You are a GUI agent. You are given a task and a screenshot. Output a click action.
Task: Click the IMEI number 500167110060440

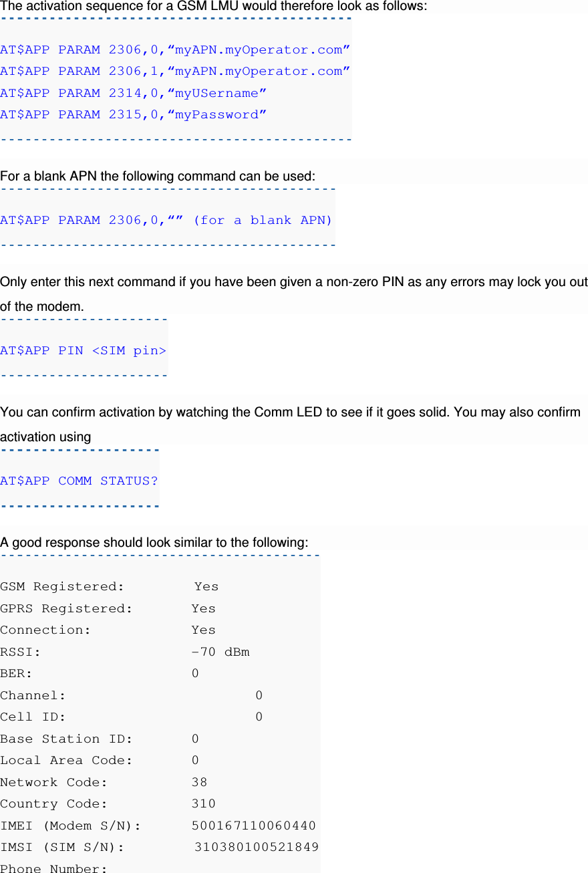coord(254,826)
